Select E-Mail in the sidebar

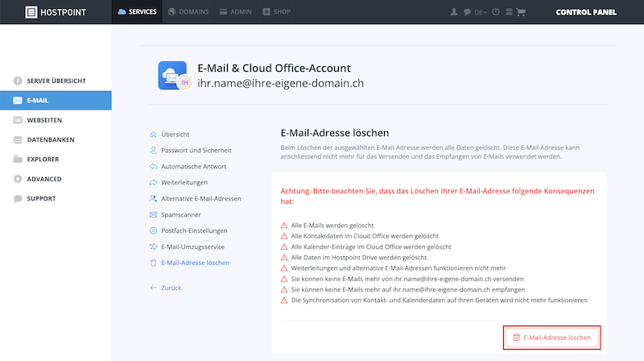tap(56, 101)
